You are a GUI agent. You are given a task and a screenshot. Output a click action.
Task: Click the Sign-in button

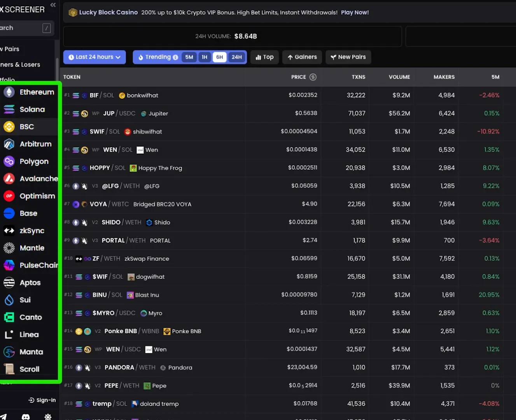pyautogui.click(x=42, y=400)
